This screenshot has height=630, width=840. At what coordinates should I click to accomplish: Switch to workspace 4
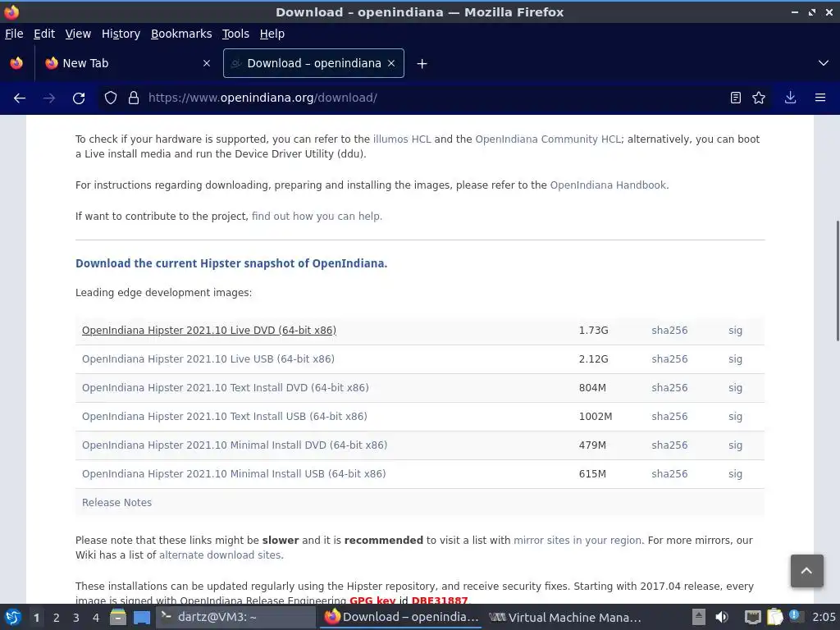[96, 619]
